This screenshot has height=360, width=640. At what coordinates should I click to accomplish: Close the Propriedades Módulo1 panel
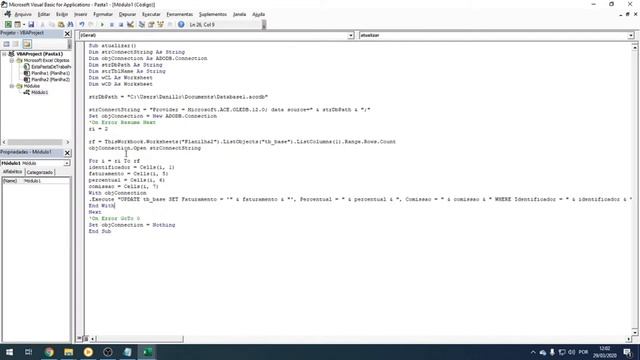pos(67,153)
